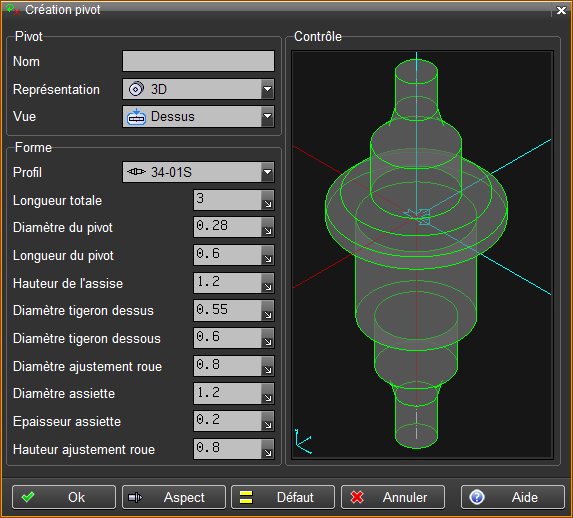Reset values with the Défaut button
Viewport: 573px width, 518px height.
(283, 497)
